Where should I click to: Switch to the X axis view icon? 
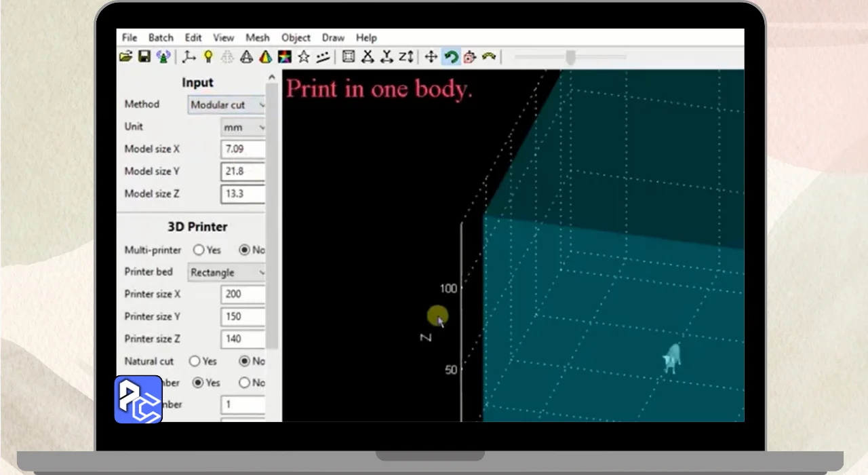coord(368,57)
